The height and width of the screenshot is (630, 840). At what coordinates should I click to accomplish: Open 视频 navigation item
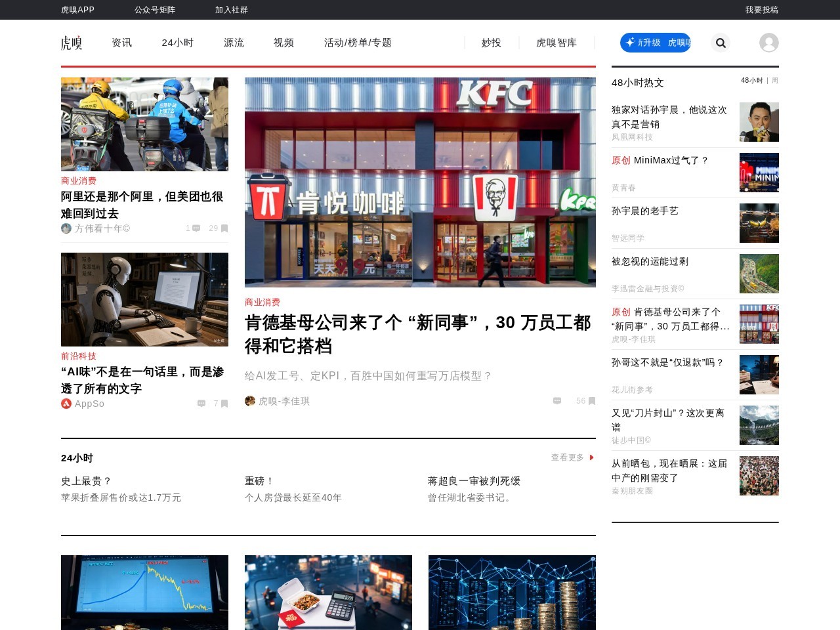284,43
